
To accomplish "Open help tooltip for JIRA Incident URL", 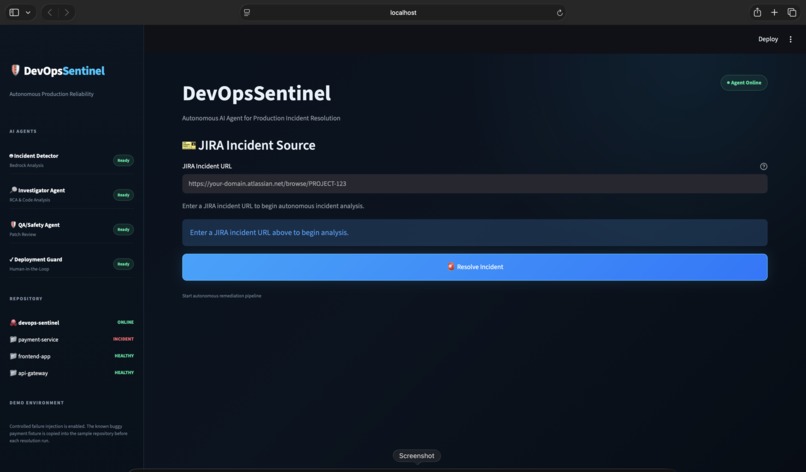I will coord(763,166).
